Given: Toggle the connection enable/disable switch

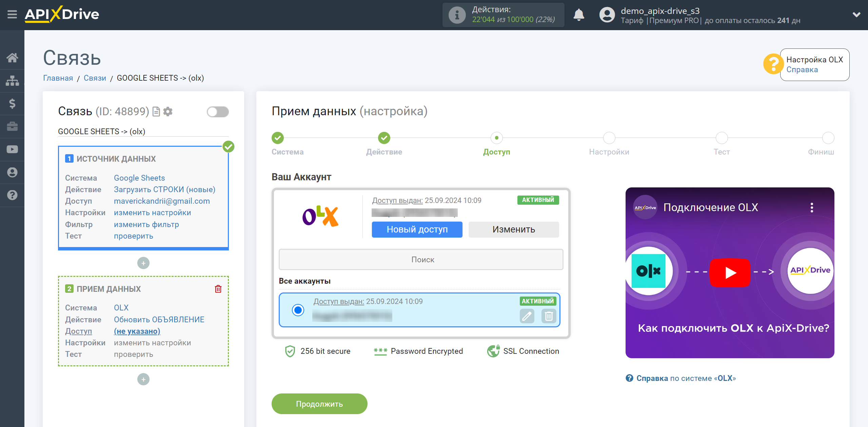Looking at the screenshot, I should 218,112.
